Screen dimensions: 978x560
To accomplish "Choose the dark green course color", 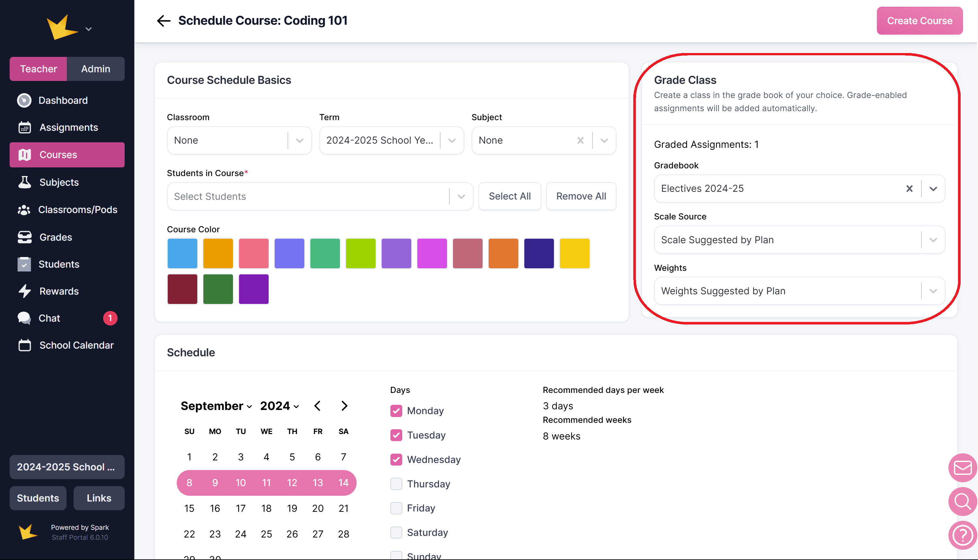I will [x=218, y=289].
